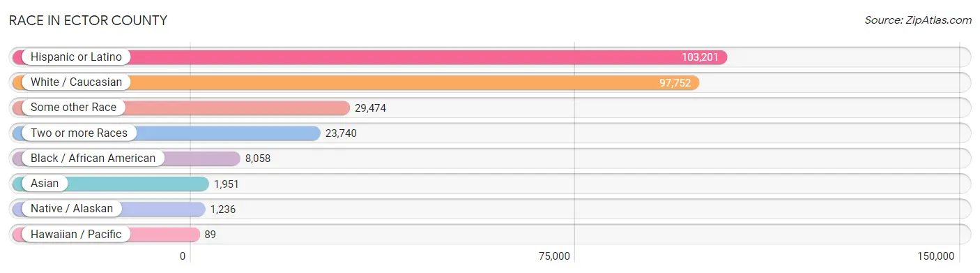Click the 1,951 value label
The width and height of the screenshot is (980, 273).
226,184
